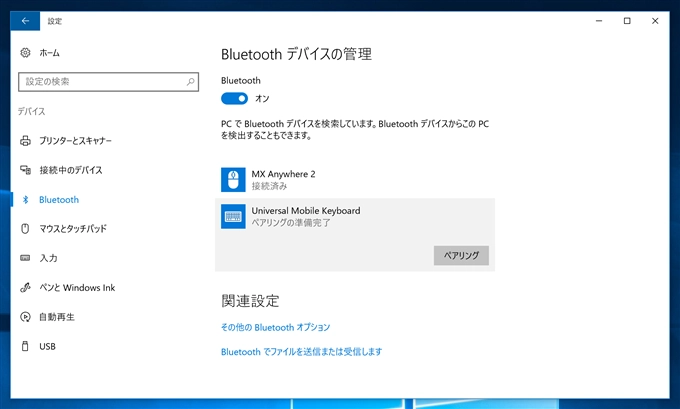
Task: Close the Settings window
Action: click(655, 21)
